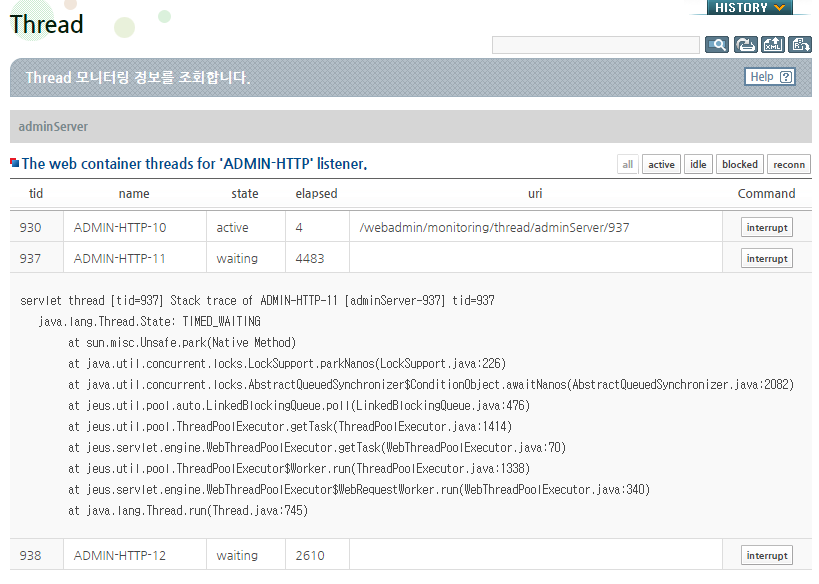
Task: Click the 'state' column header
Action: point(244,194)
